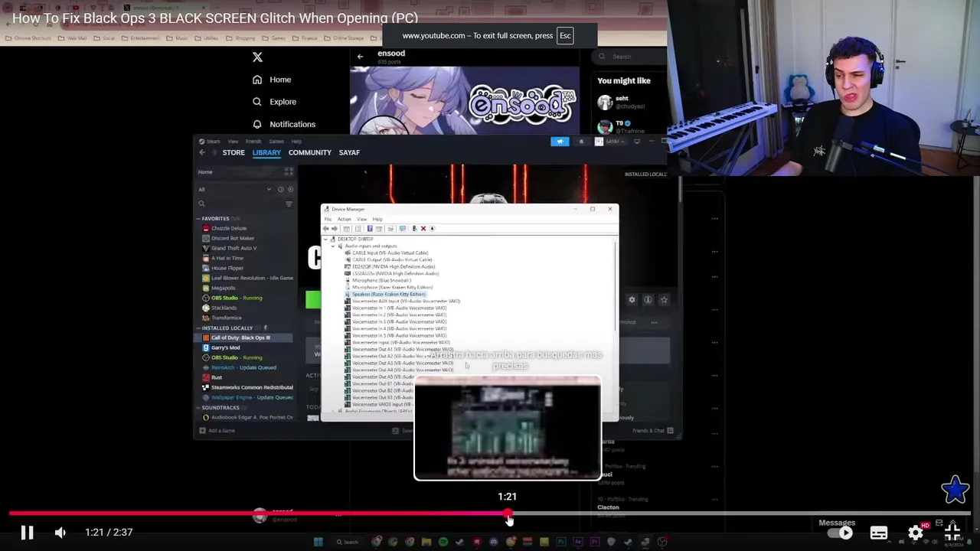Open the ensood profile banner image
Image resolution: width=980 pixels, height=551 pixels.
(465, 100)
